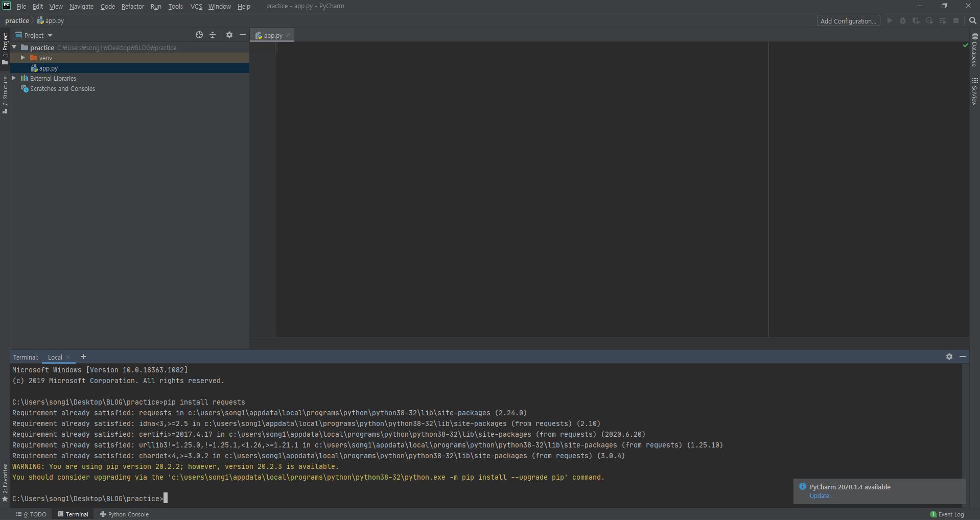Open the Database side panel
This screenshot has width=980, height=520.
[x=975, y=50]
